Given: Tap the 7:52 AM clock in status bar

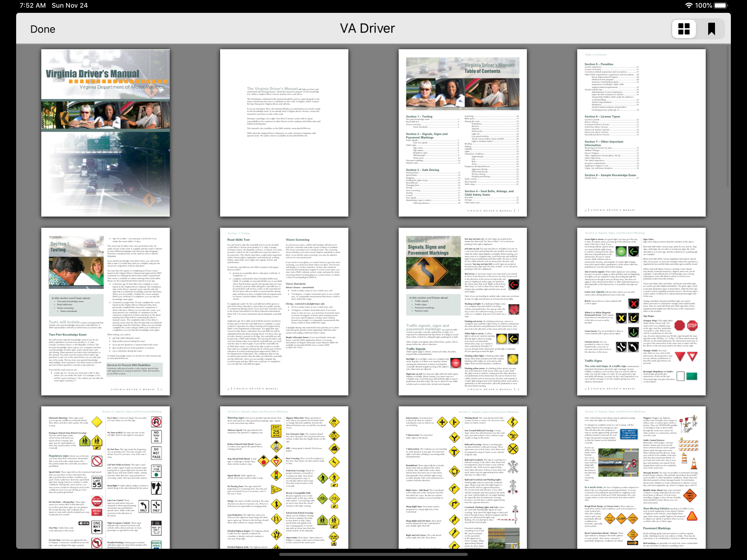Looking at the screenshot, I should click(x=33, y=5).
